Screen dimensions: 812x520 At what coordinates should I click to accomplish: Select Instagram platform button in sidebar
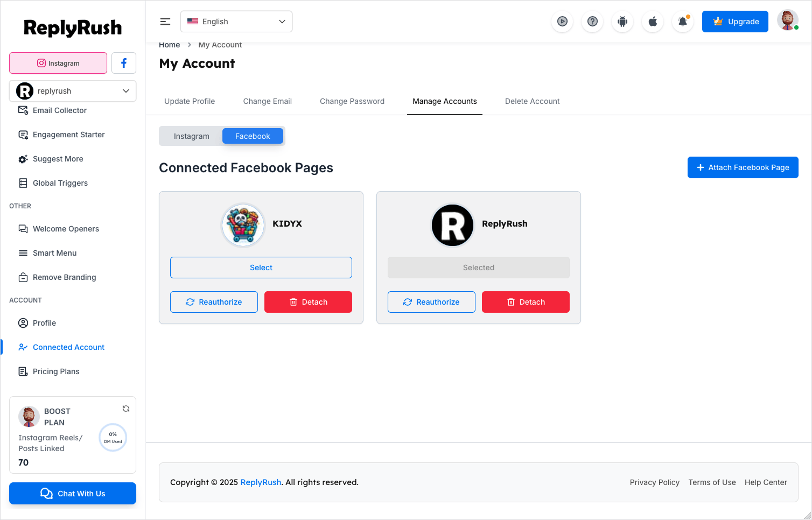(x=58, y=63)
